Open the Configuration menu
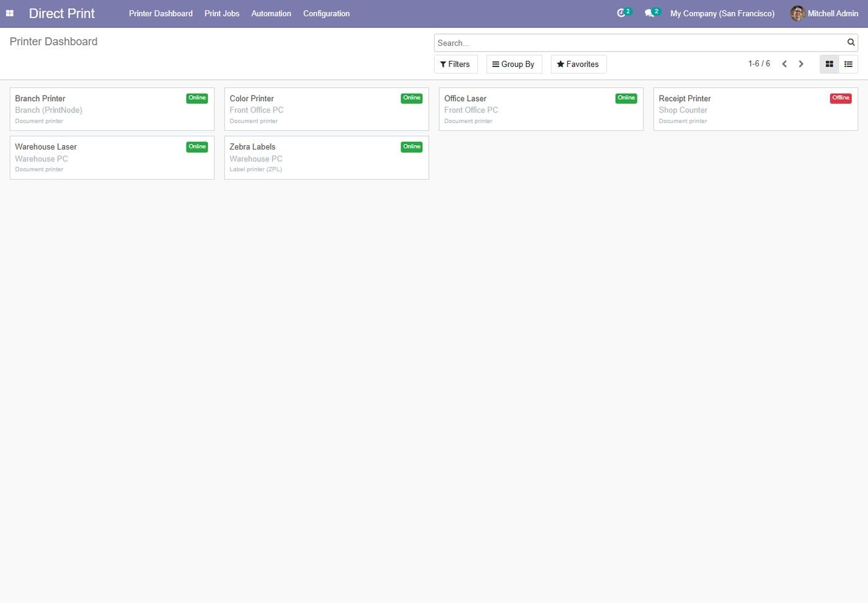Screen dimensions: 868x603 tap(326, 13)
